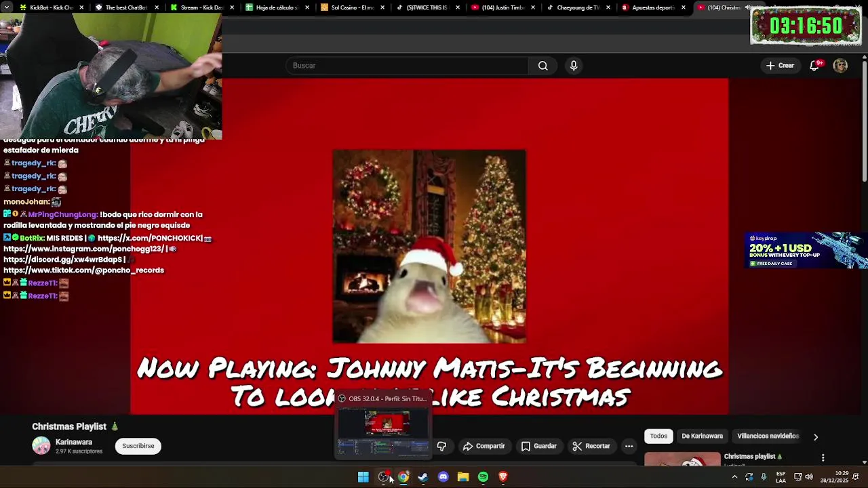
Task: Click ESP LAA language indicator
Action: click(x=781, y=477)
